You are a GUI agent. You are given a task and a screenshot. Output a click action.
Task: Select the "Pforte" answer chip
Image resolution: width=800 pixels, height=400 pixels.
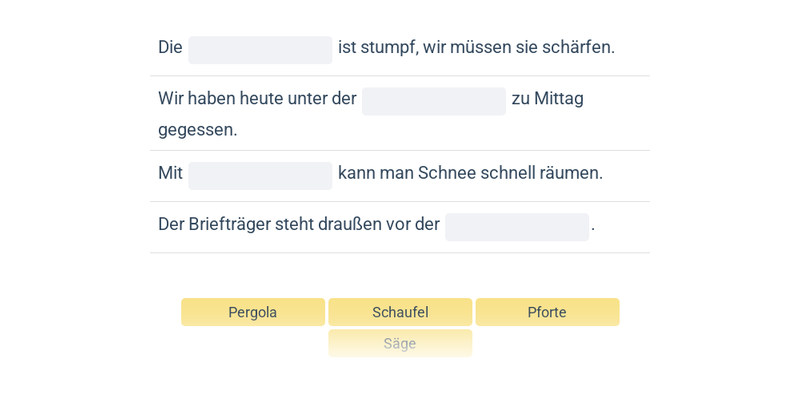coord(547,312)
